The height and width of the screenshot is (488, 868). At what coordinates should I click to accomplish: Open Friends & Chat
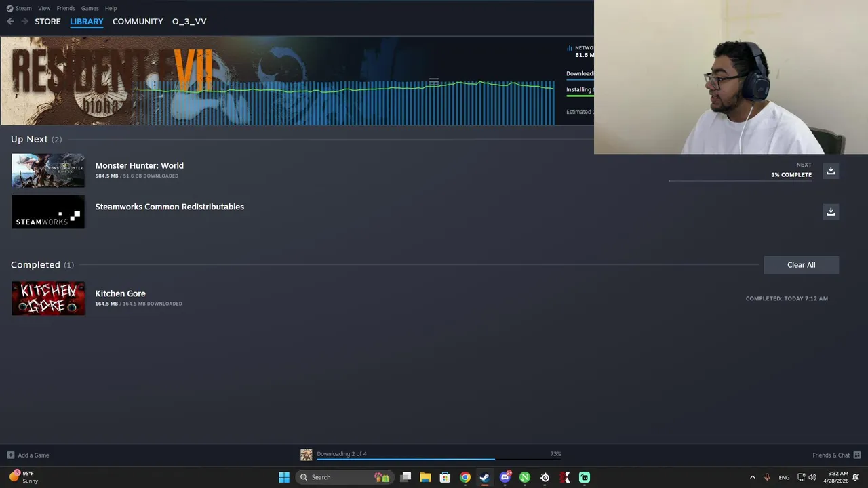pos(831,455)
